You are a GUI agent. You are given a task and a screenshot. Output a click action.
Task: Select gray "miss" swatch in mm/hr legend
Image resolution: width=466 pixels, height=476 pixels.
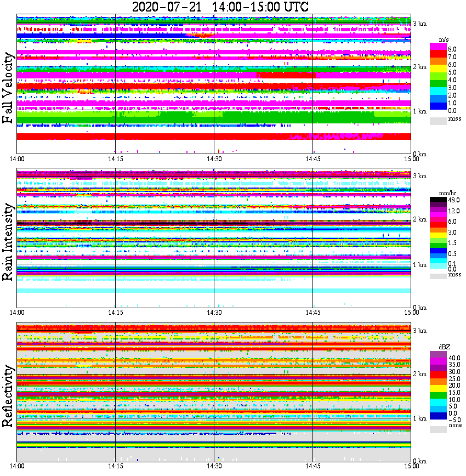[x=438, y=276]
